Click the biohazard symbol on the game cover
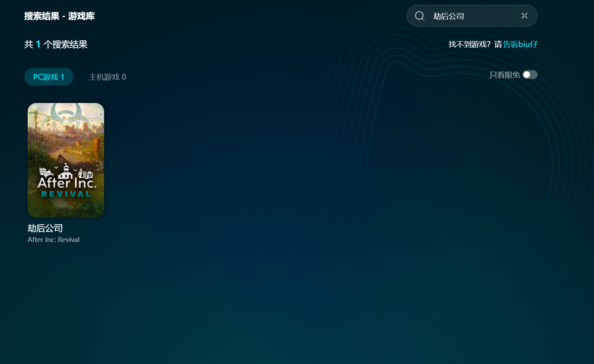The width and height of the screenshot is (594, 364). click(66, 112)
